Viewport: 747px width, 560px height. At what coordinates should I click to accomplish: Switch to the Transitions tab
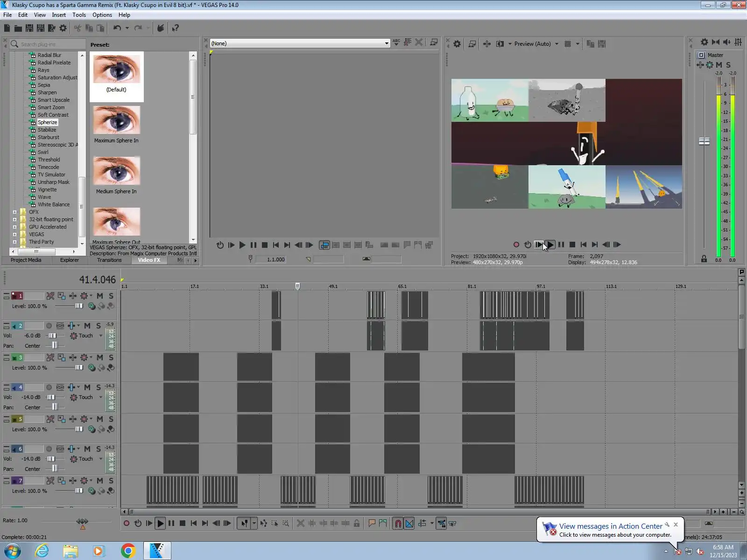pos(109,260)
